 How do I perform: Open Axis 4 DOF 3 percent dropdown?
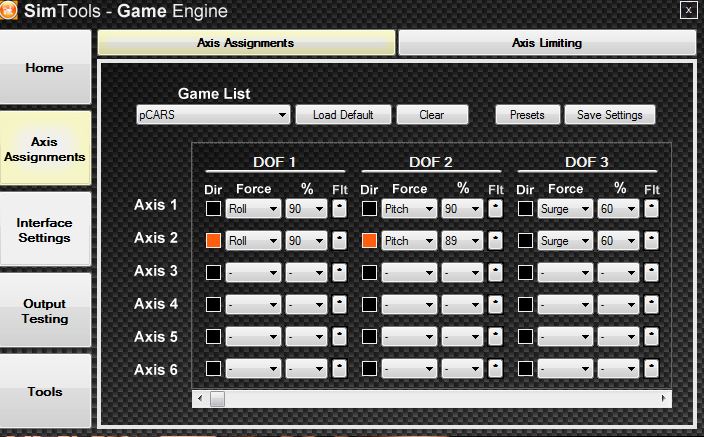pyautogui.click(x=618, y=305)
